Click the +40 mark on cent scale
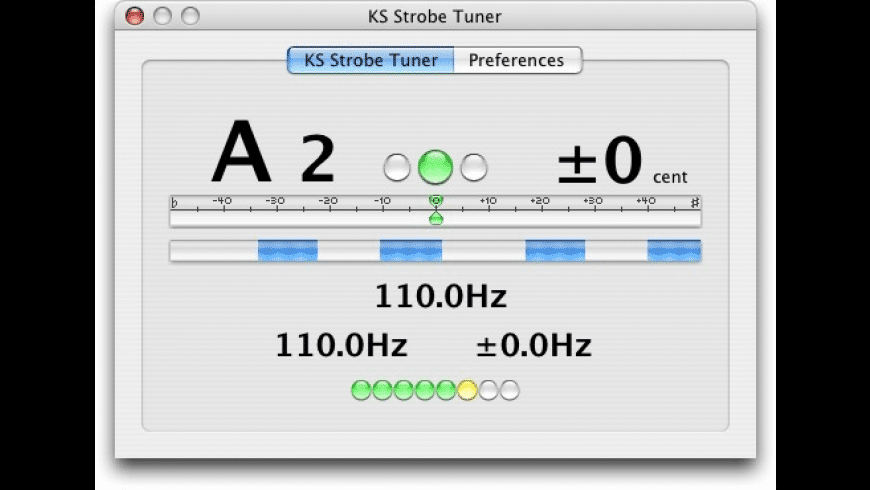Viewport: 870px width, 490px height. [646, 201]
